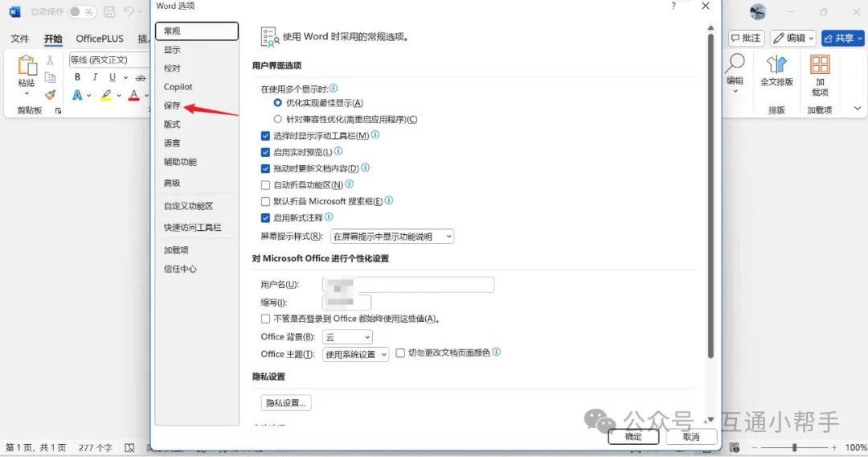Expand highlight color dropdown arrow
868x457 pixels.
[119, 95]
